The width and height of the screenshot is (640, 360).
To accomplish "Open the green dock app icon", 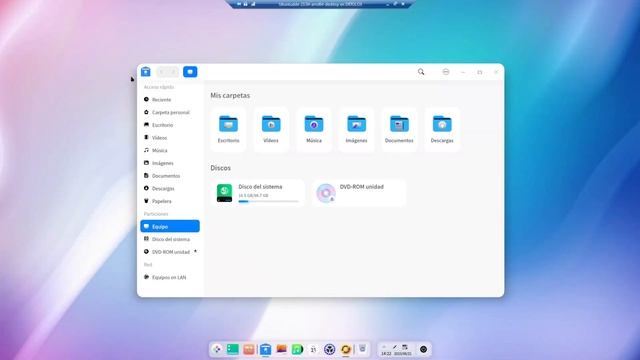I will [233, 349].
